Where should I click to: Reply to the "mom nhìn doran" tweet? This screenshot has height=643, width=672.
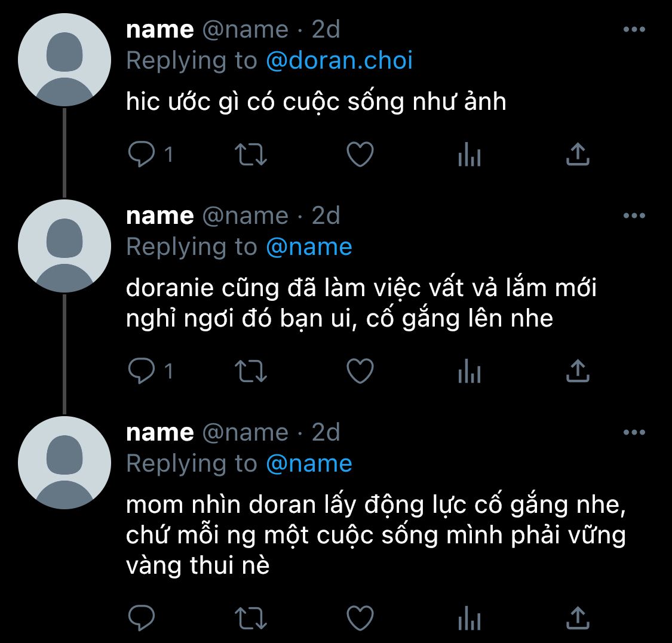click(x=142, y=618)
